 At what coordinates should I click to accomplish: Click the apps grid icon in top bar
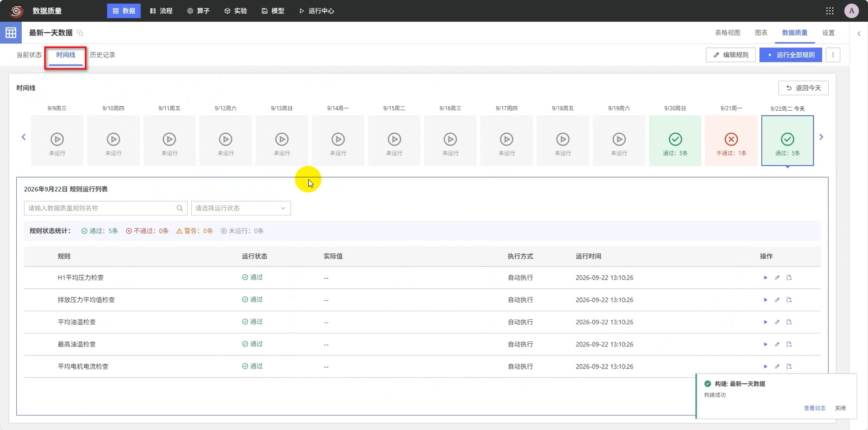click(830, 11)
